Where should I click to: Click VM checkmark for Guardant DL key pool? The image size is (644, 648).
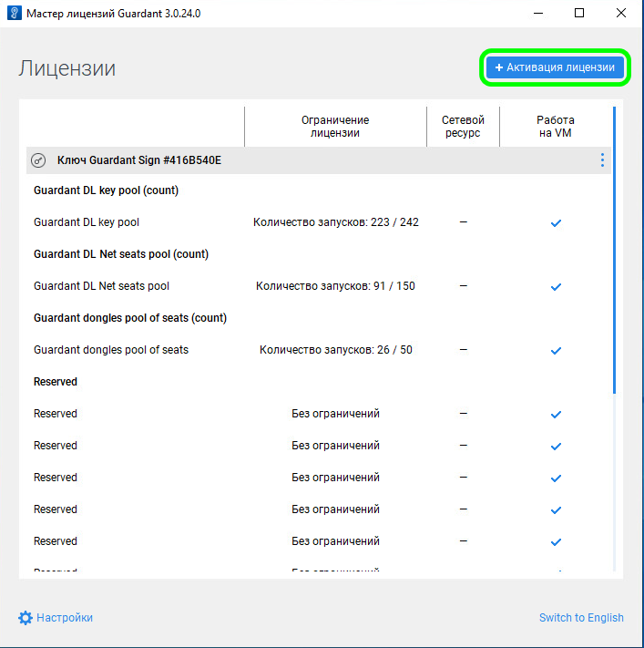[x=556, y=223]
